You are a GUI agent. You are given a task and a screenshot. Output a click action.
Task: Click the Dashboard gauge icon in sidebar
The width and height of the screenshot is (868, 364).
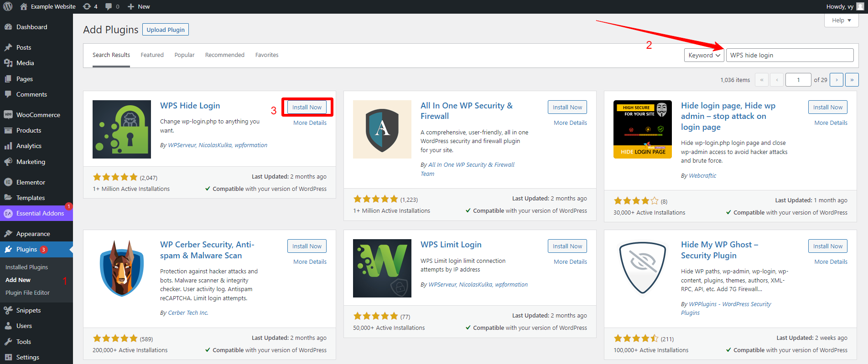click(8, 27)
